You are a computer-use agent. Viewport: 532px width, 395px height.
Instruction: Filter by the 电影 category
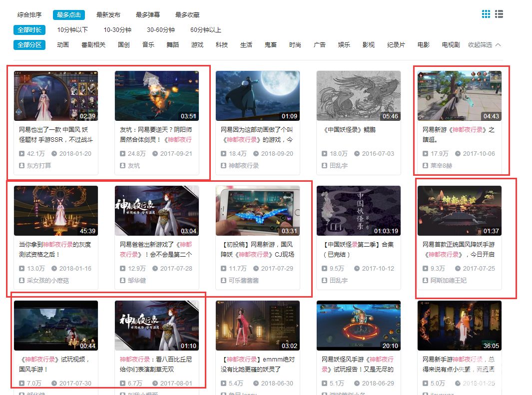(424, 45)
